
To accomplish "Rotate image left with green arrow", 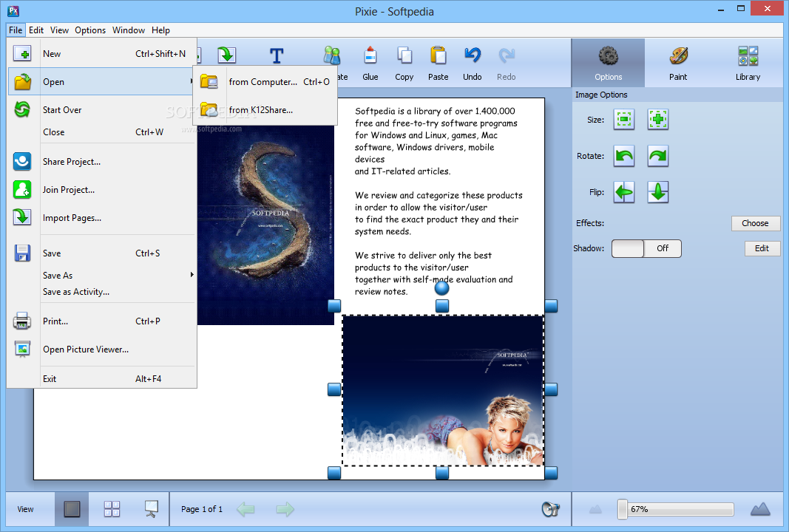I will pyautogui.click(x=624, y=156).
